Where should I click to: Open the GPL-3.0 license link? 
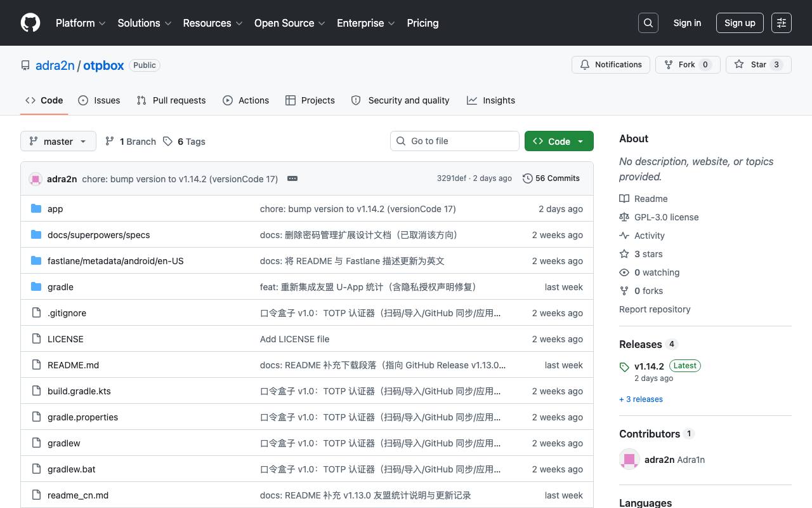(659, 217)
